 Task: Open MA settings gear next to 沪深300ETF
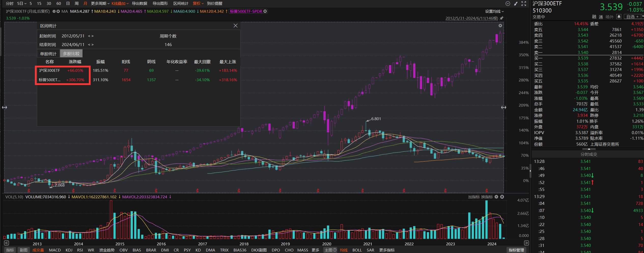(54, 11)
